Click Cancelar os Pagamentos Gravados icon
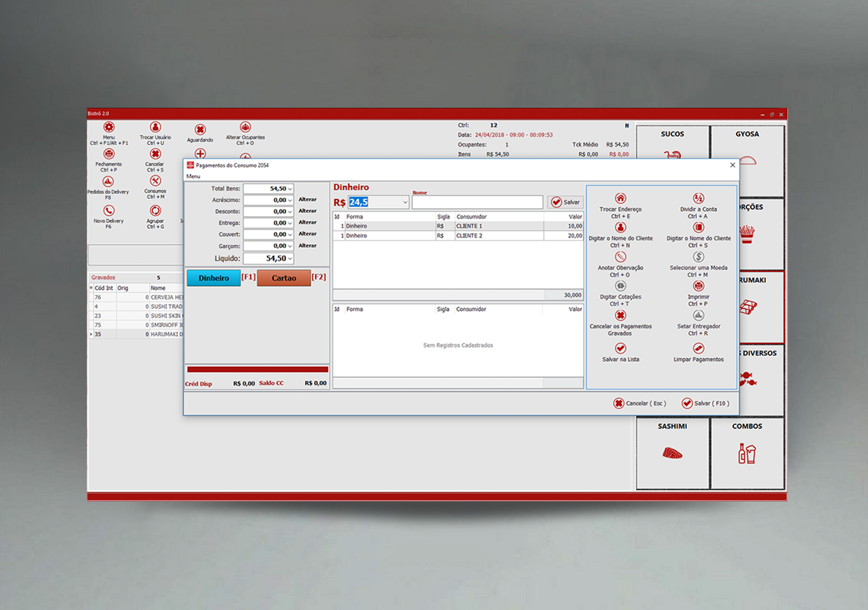This screenshot has width=868, height=610. click(620, 315)
